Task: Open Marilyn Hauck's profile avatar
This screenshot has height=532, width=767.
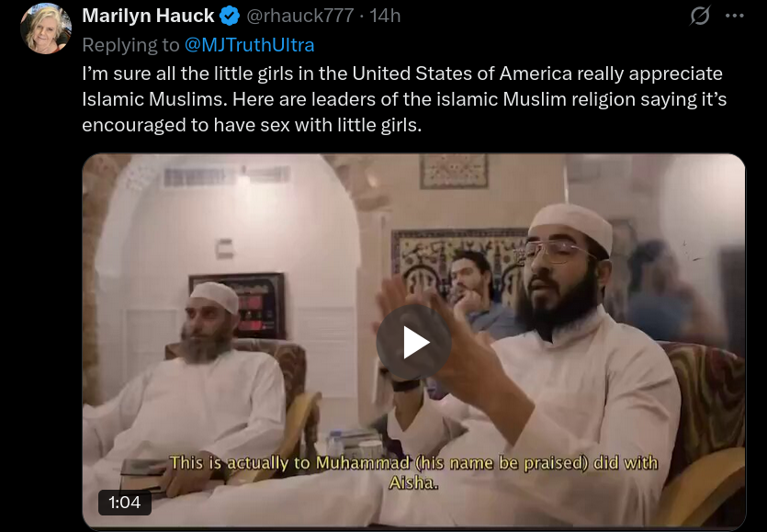Action: click(46, 28)
